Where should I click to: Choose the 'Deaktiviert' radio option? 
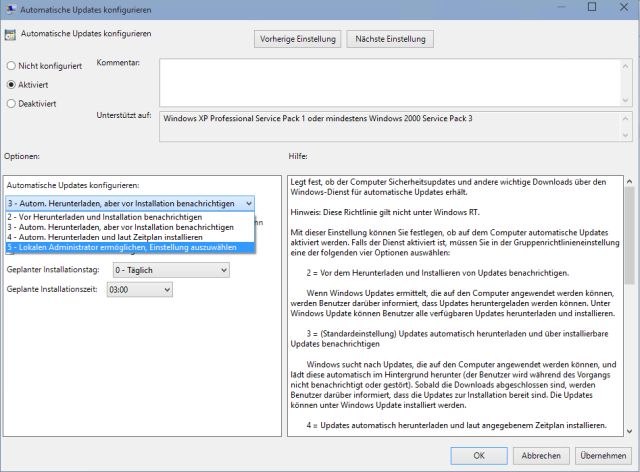pos(11,102)
